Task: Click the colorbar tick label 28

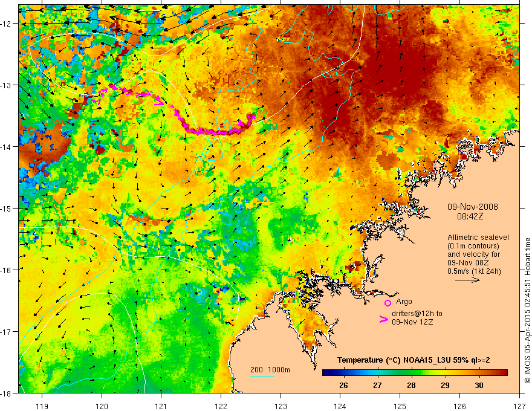Action: pyautogui.click(x=412, y=386)
